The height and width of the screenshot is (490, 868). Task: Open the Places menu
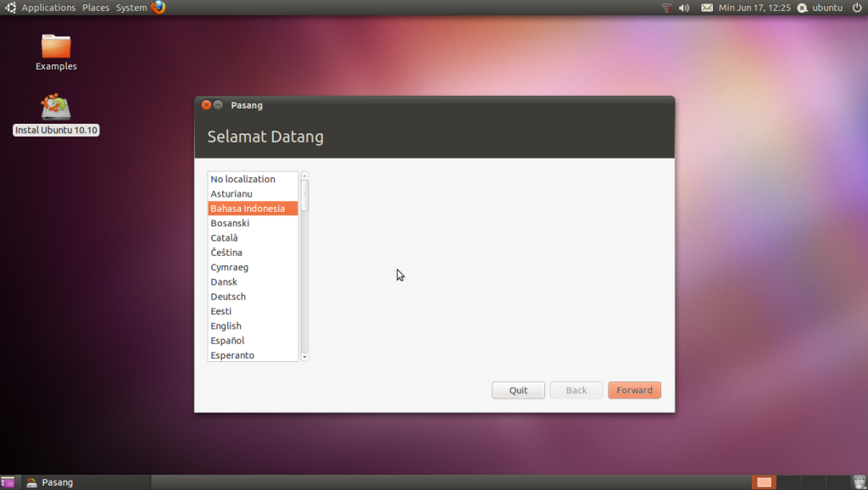96,8
